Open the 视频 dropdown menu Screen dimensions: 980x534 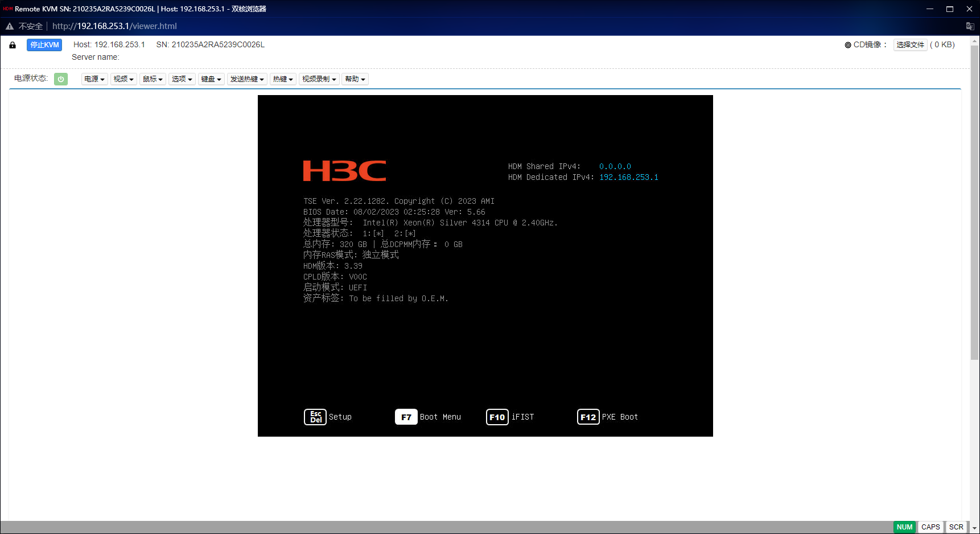(x=123, y=79)
